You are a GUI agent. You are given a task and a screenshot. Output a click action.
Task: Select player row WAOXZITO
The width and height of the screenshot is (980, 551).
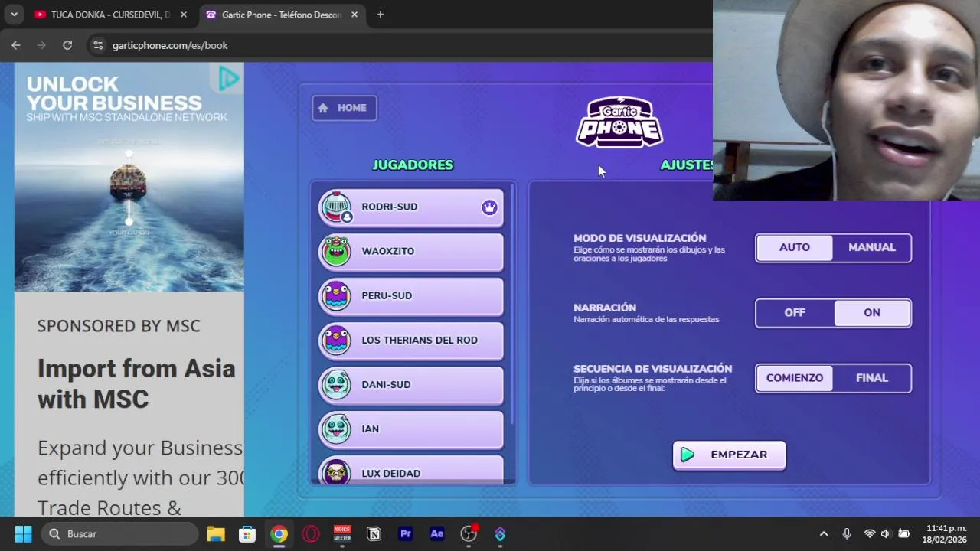tap(411, 252)
